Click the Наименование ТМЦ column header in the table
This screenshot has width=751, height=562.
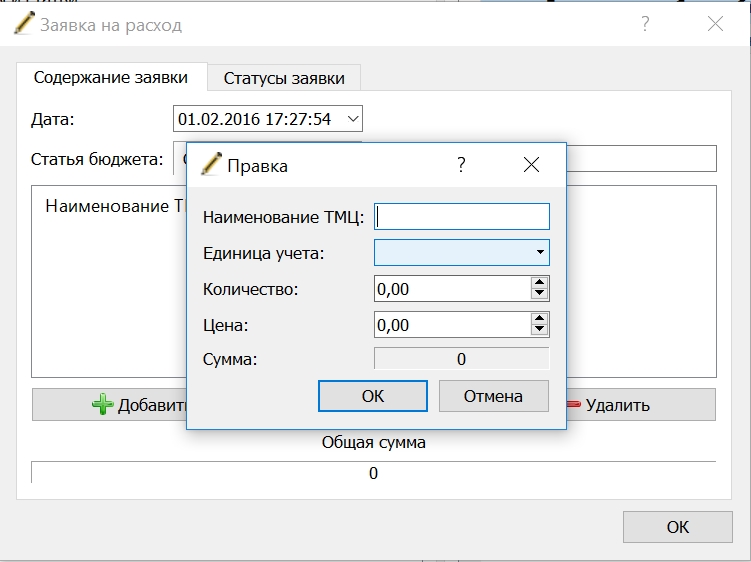[x=115, y=206]
